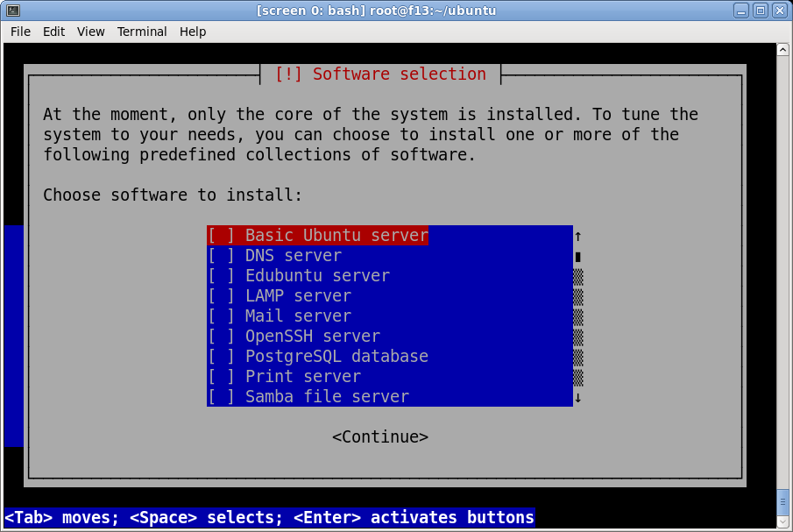Check the DNS server checkbox
The width and height of the screenshot is (793, 532).
click(222, 256)
